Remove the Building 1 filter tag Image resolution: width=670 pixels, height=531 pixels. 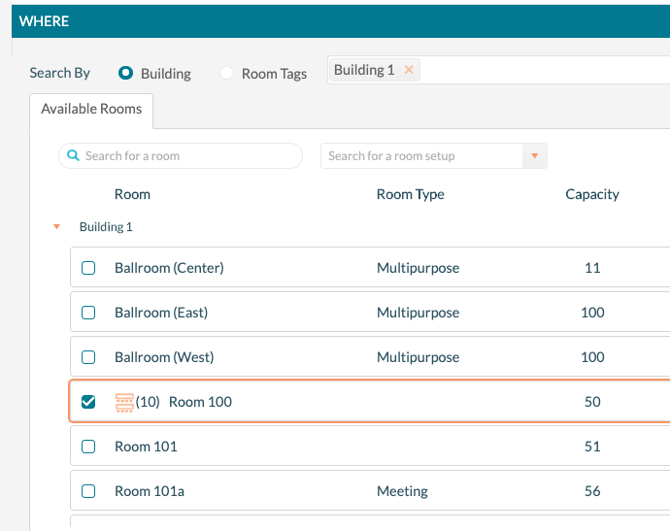409,70
